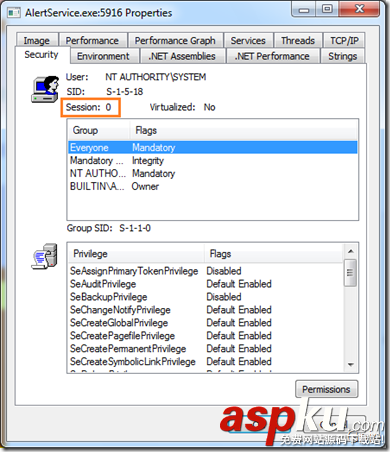The height and width of the screenshot is (452, 390).
Task: Click the Group SID S-1-1-0 text
Action: point(109,228)
